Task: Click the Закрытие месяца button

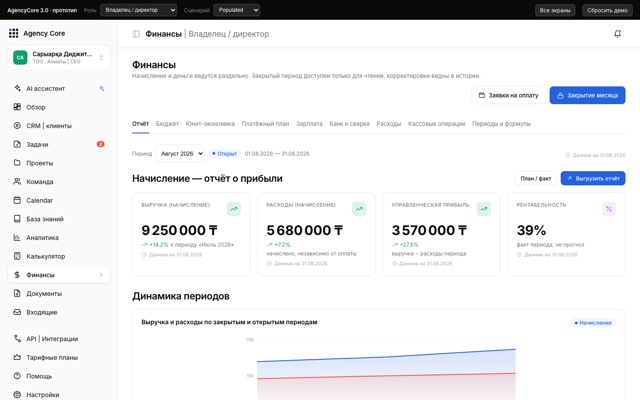Action: [587, 95]
